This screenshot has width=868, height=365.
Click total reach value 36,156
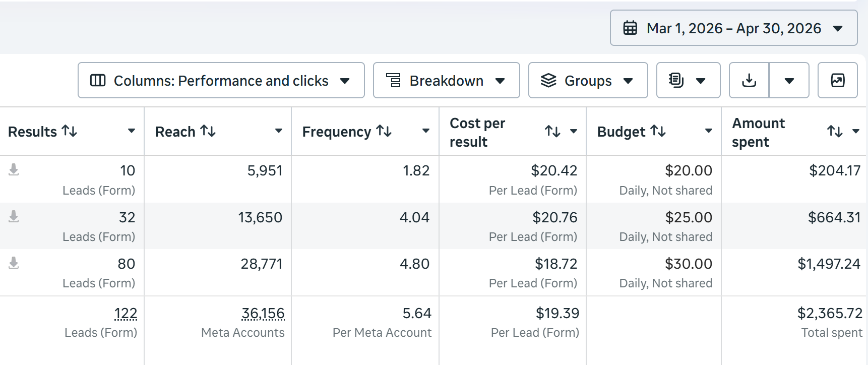click(263, 314)
